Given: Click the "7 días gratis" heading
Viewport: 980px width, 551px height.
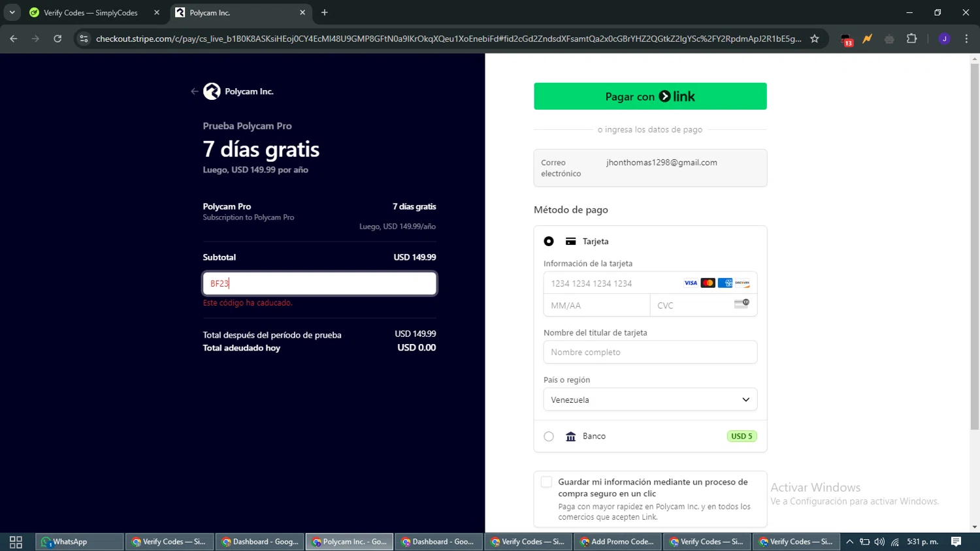Looking at the screenshot, I should pyautogui.click(x=261, y=150).
